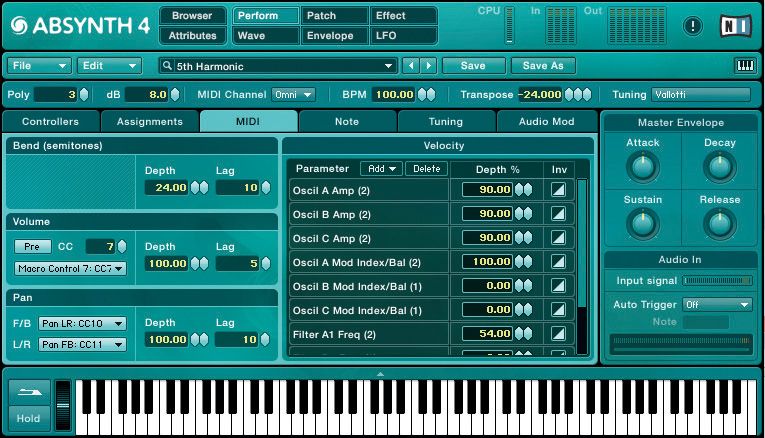Switch to the Note tab
Viewport: 765px width, 438px height.
[347, 121]
